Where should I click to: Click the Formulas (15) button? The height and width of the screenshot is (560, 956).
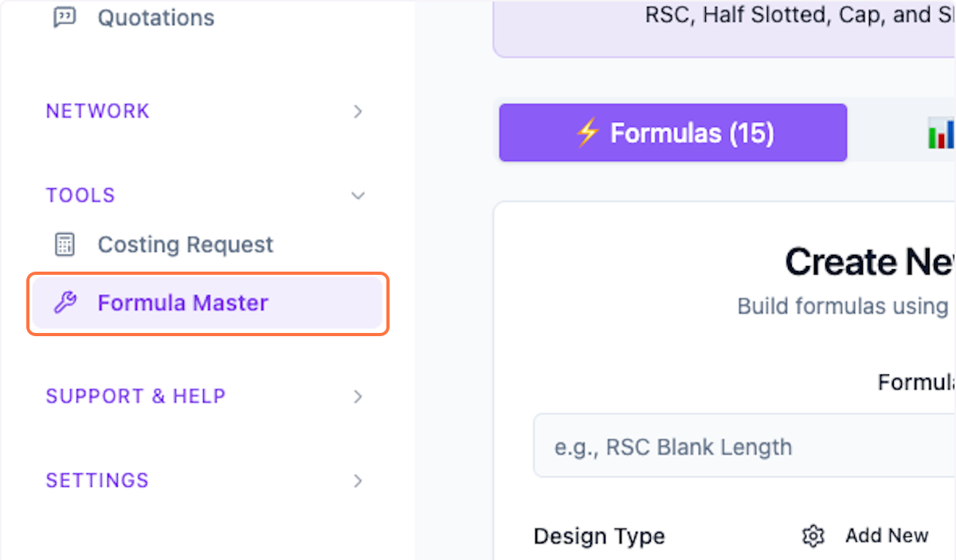(x=672, y=133)
